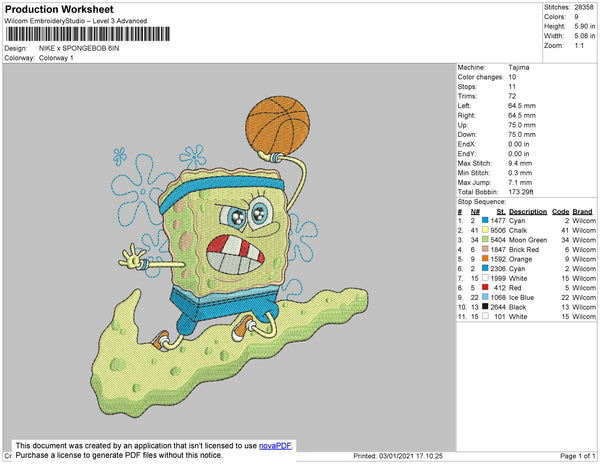This screenshot has width=600, height=464.
Task: Click the 'Colors:' label
Action: (x=555, y=17)
